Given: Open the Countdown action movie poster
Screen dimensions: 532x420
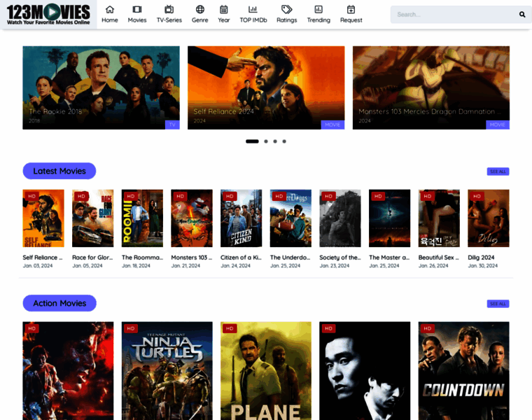Looking at the screenshot, I should pos(464,371).
